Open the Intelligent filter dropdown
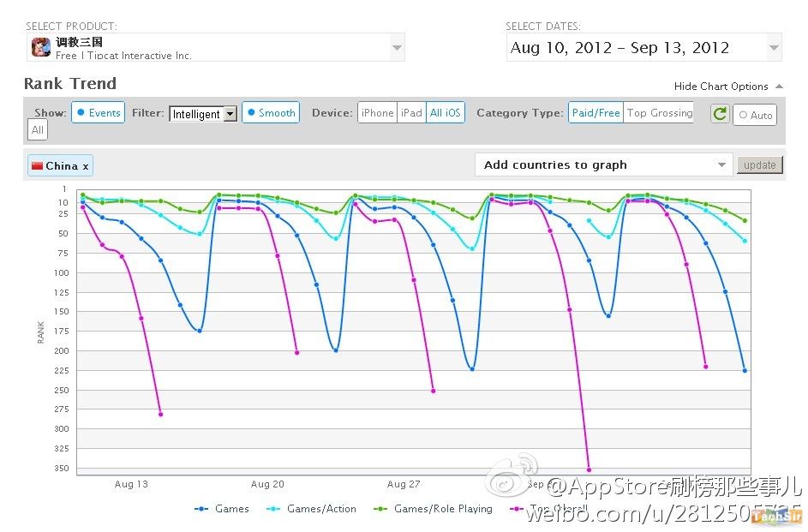The image size is (808, 532). pyautogui.click(x=203, y=114)
